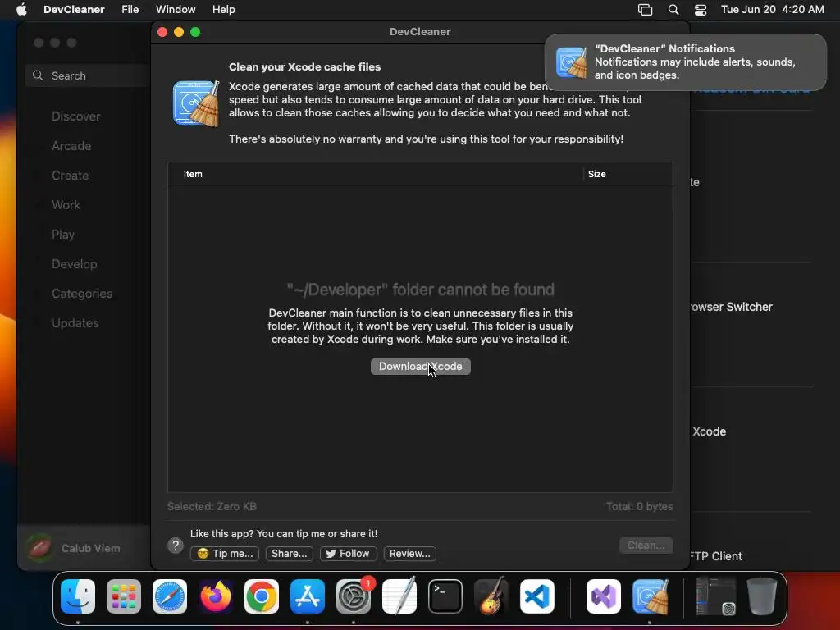Image resolution: width=840 pixels, height=630 pixels.
Task: Click the Twitter Follow button
Action: (x=348, y=554)
